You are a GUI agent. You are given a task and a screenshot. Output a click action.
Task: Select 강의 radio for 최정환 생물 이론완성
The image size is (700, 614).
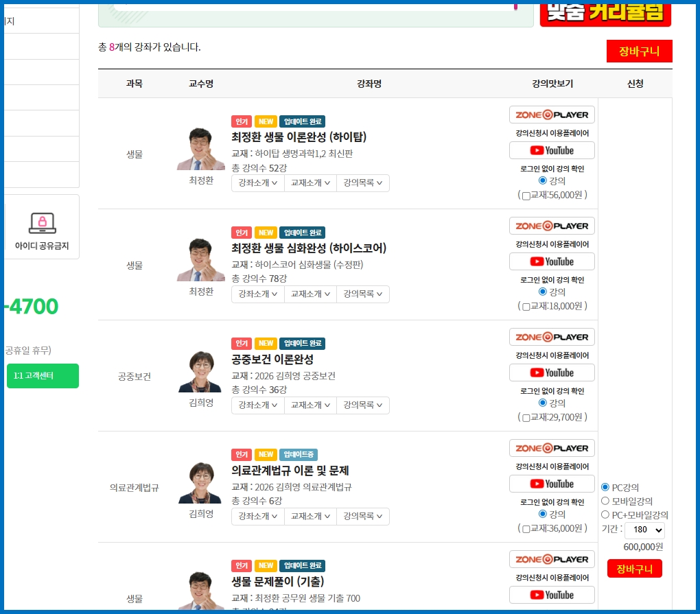[x=542, y=180]
